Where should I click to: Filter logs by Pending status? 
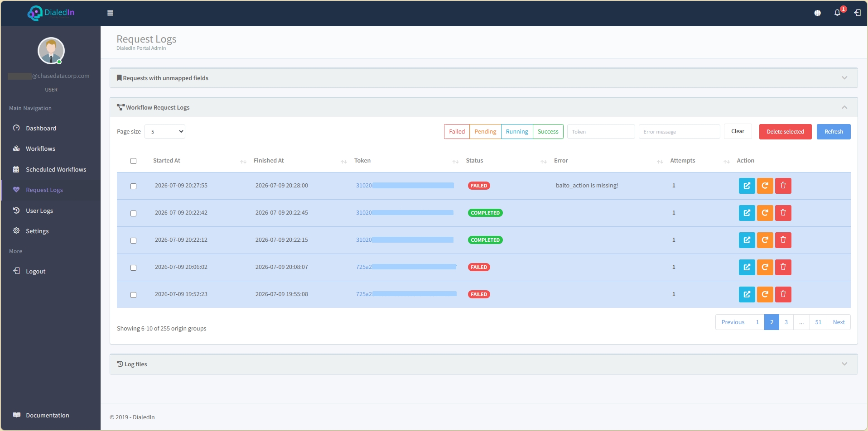point(485,132)
